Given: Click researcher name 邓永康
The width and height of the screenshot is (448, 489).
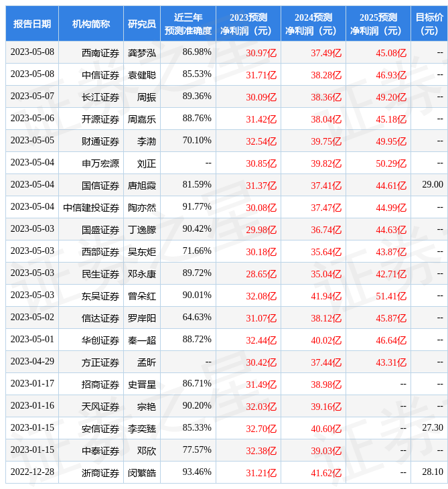Looking at the screenshot, I should (x=142, y=274).
